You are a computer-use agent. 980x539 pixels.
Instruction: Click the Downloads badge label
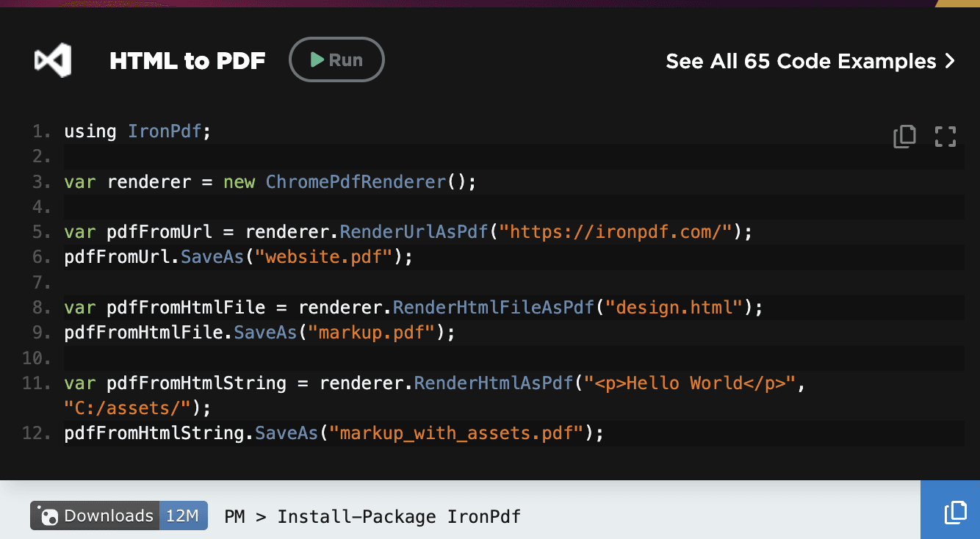[108, 516]
